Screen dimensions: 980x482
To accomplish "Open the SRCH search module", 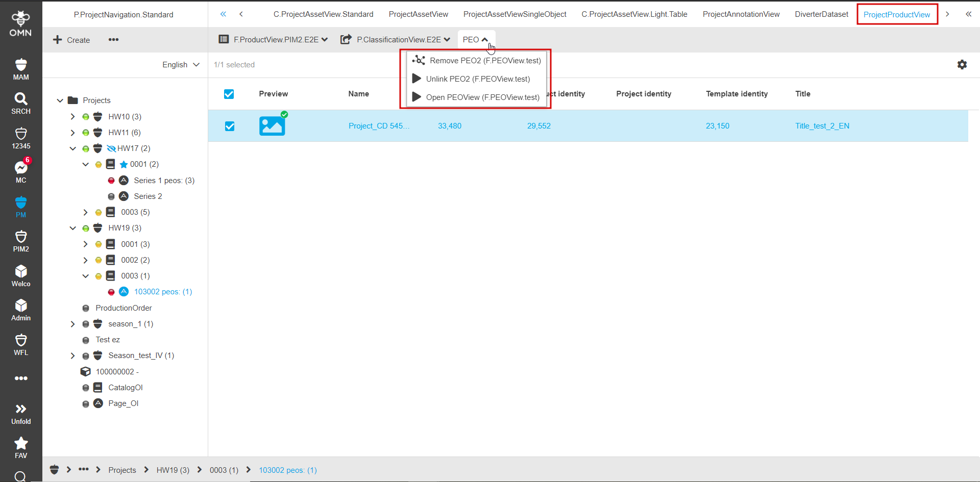I will 20,103.
